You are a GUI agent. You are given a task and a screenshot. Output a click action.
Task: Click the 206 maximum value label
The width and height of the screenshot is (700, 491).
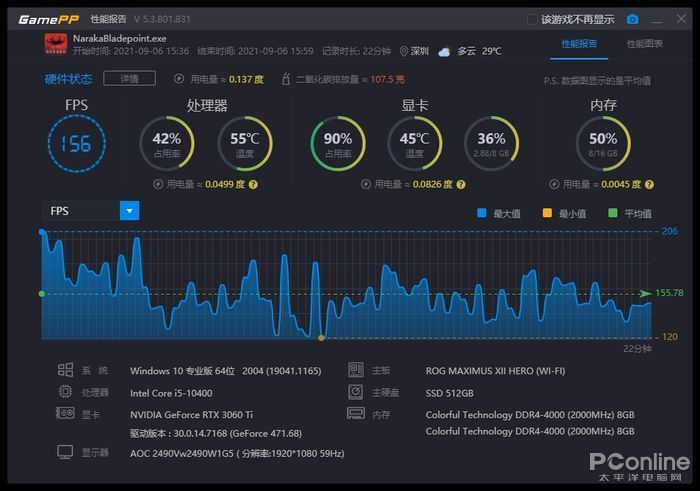pyautogui.click(x=669, y=231)
